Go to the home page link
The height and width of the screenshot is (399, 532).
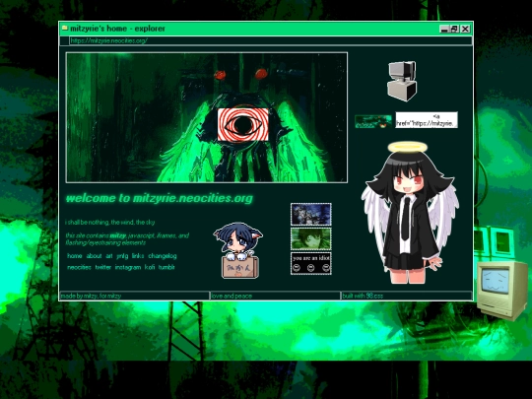(74, 256)
